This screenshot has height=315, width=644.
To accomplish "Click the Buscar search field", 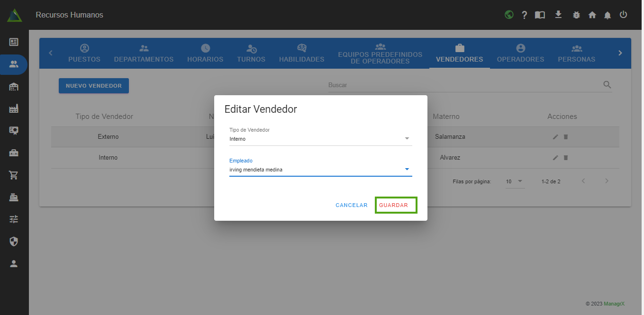I will tap(464, 85).
